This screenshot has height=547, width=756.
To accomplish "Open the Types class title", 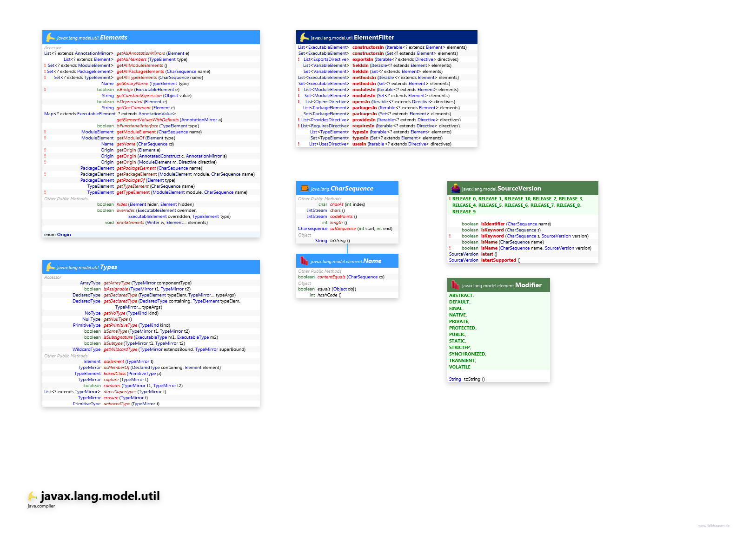I will [108, 267].
